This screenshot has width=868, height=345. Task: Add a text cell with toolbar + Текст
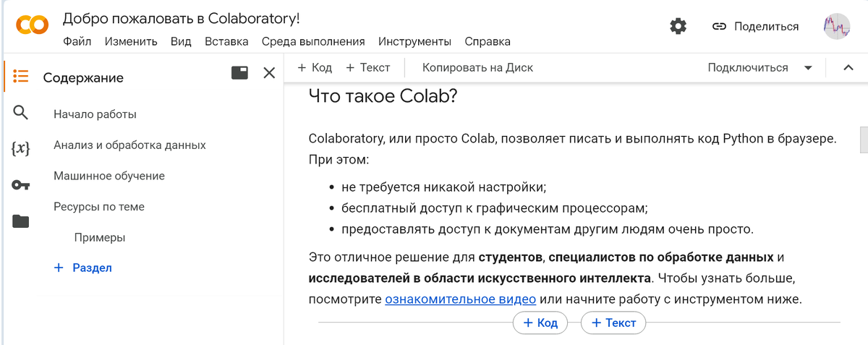coord(367,67)
